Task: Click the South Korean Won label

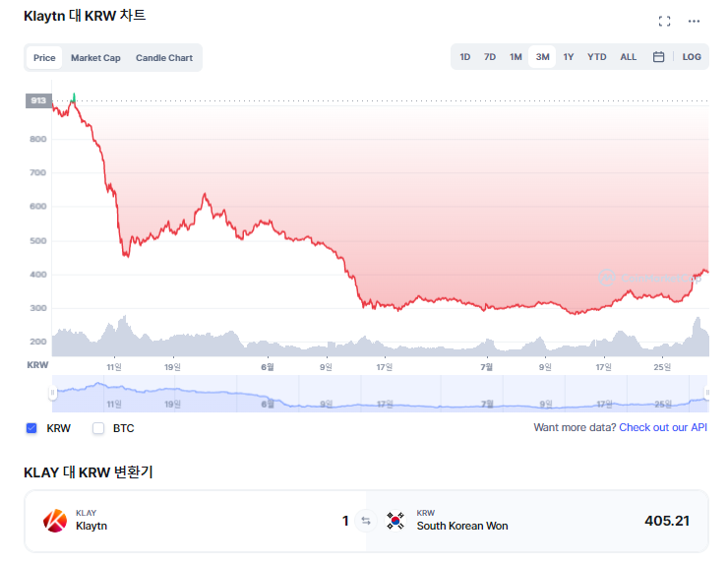Action: [x=462, y=526]
